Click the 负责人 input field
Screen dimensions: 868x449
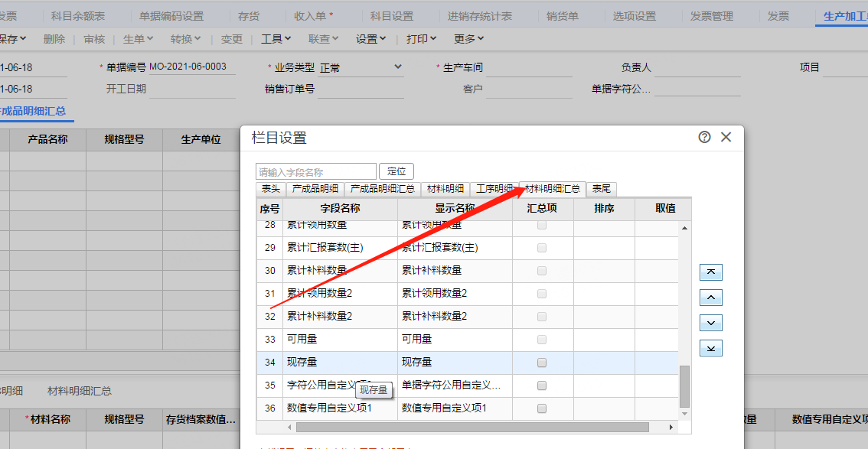click(697, 68)
